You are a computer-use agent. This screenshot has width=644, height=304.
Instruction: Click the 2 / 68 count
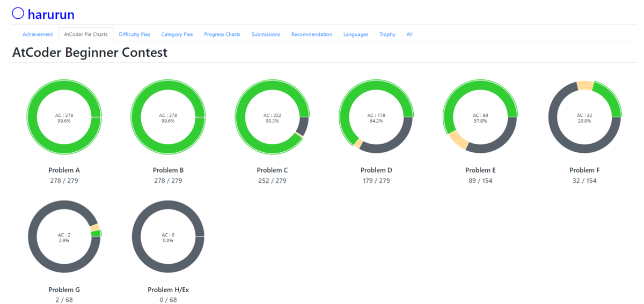tap(64, 300)
